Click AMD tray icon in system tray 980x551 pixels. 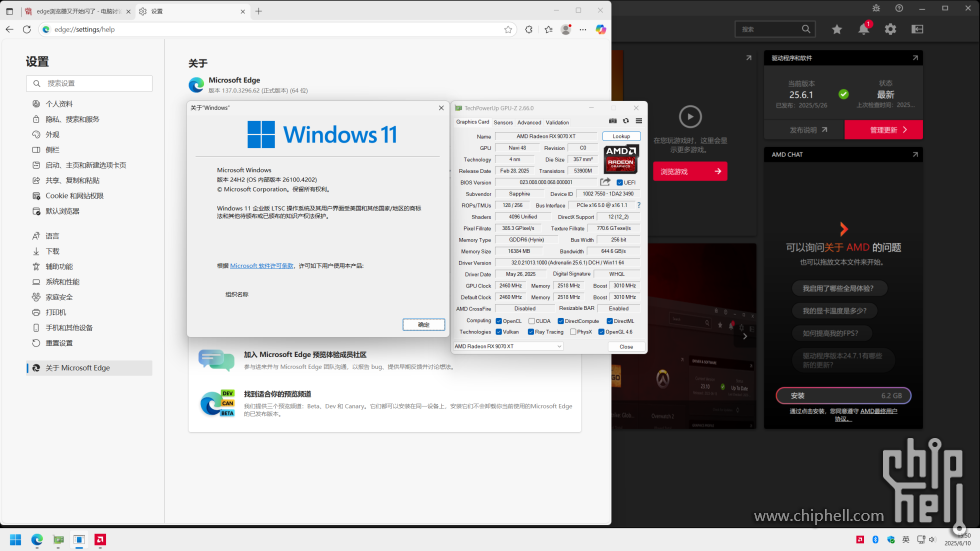tap(860, 540)
